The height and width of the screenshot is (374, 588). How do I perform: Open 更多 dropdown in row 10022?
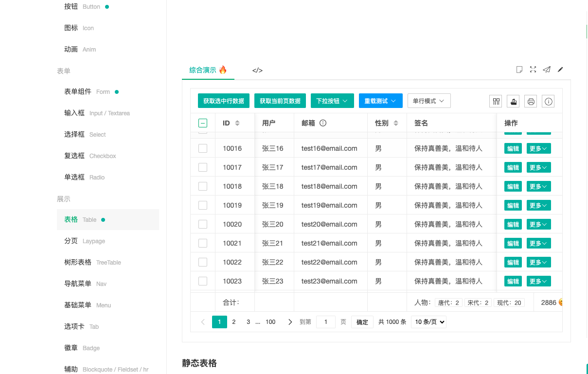(x=539, y=262)
